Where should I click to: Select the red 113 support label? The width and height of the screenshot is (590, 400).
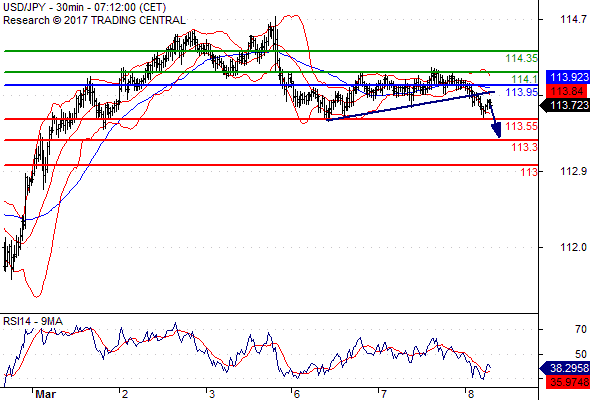529,172
